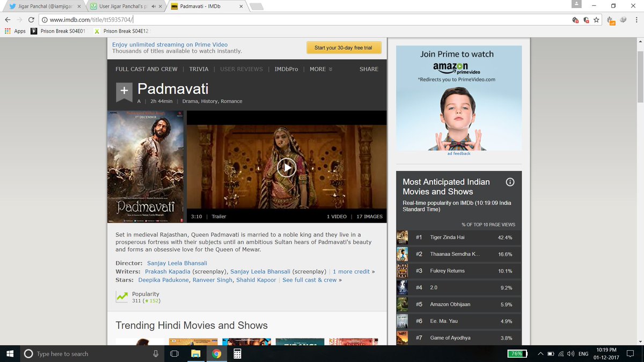Click the SHARE option
This screenshot has width=644, height=362.
tap(369, 69)
